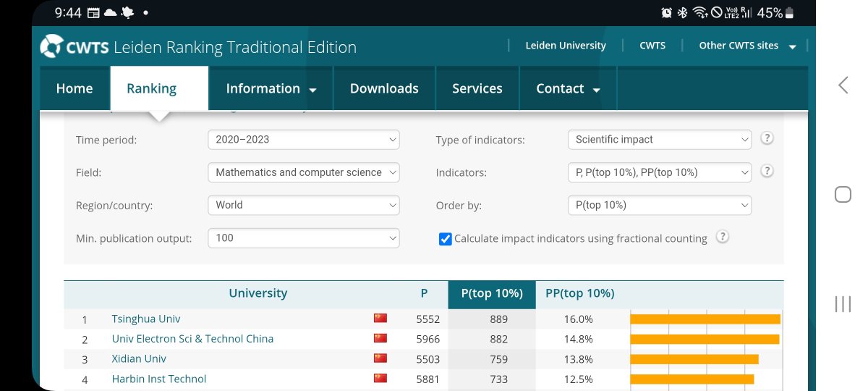Tap the Android recent apps button

coord(843,304)
